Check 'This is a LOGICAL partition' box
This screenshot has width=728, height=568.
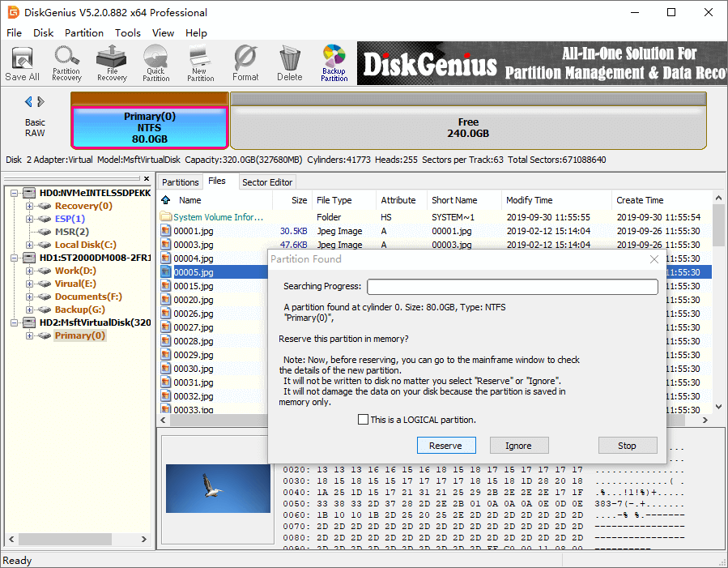[363, 420]
